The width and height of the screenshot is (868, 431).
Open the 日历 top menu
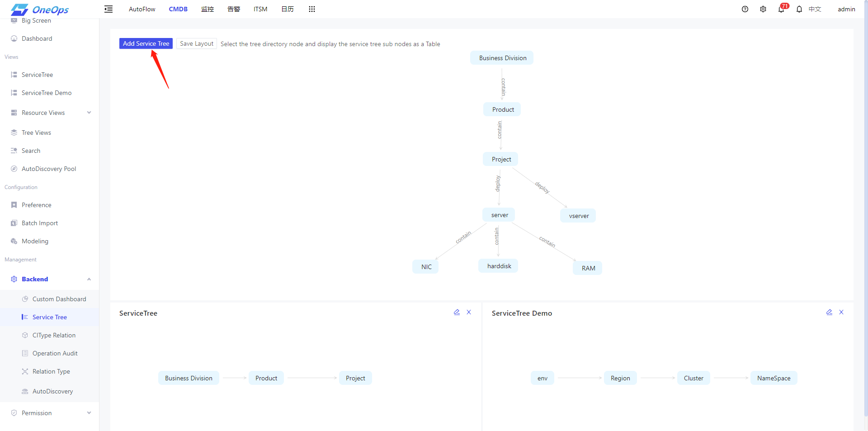(x=288, y=9)
